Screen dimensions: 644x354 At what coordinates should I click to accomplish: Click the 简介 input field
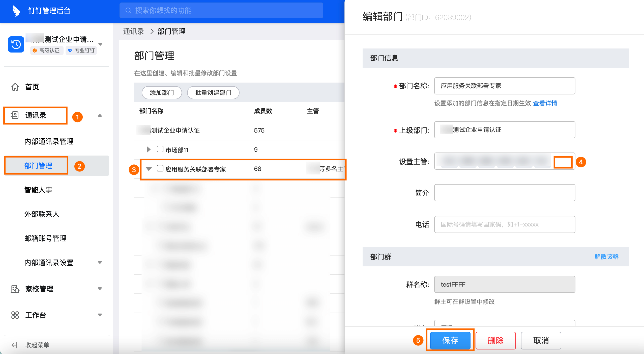(505, 193)
